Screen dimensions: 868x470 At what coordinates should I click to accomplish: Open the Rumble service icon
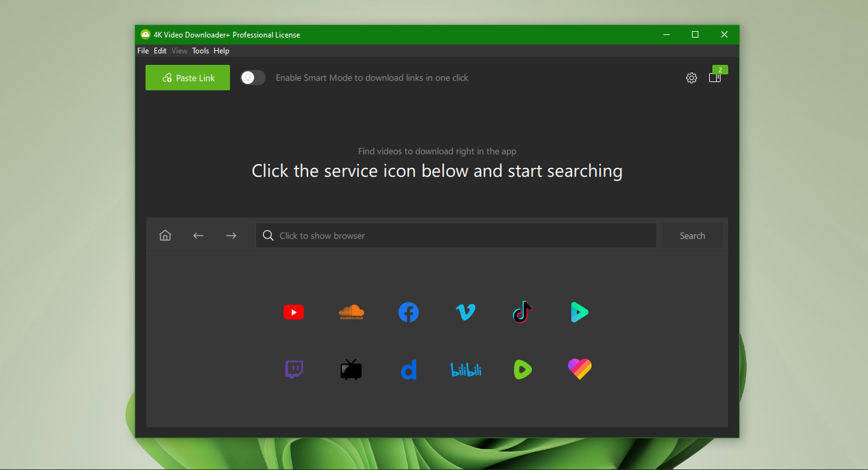point(522,370)
